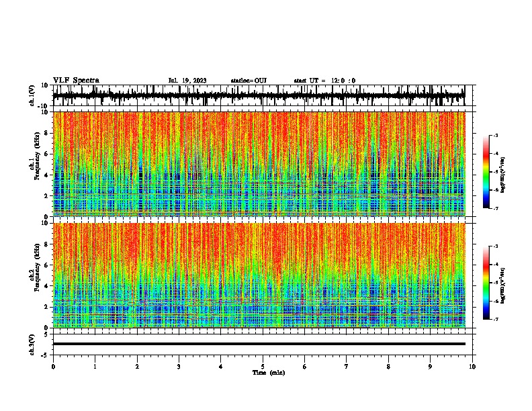Click the ch.1 color scale units label
This screenshot has width=532, height=411.
point(503,175)
